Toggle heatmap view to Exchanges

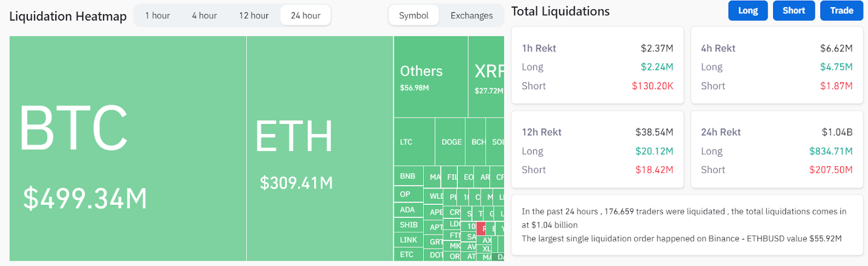pos(471,16)
